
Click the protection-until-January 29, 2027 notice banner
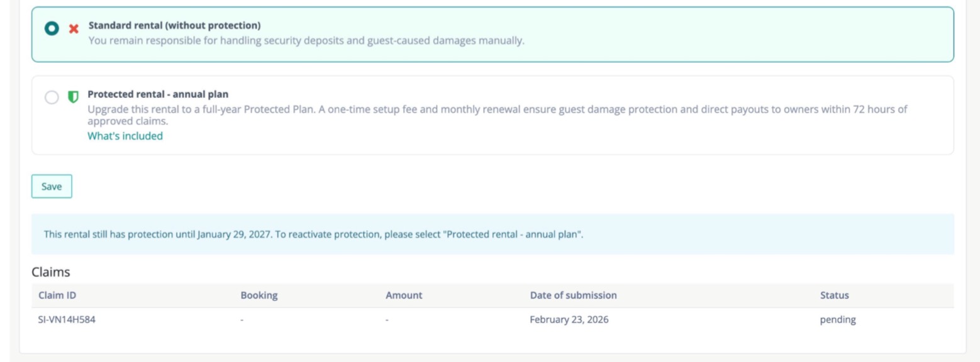point(313,234)
